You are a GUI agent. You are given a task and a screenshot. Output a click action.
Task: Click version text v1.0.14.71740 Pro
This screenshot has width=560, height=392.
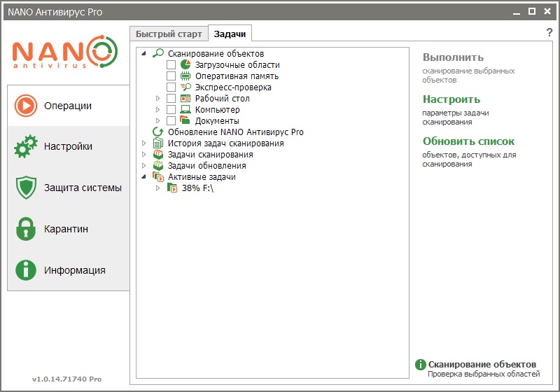pos(66,379)
